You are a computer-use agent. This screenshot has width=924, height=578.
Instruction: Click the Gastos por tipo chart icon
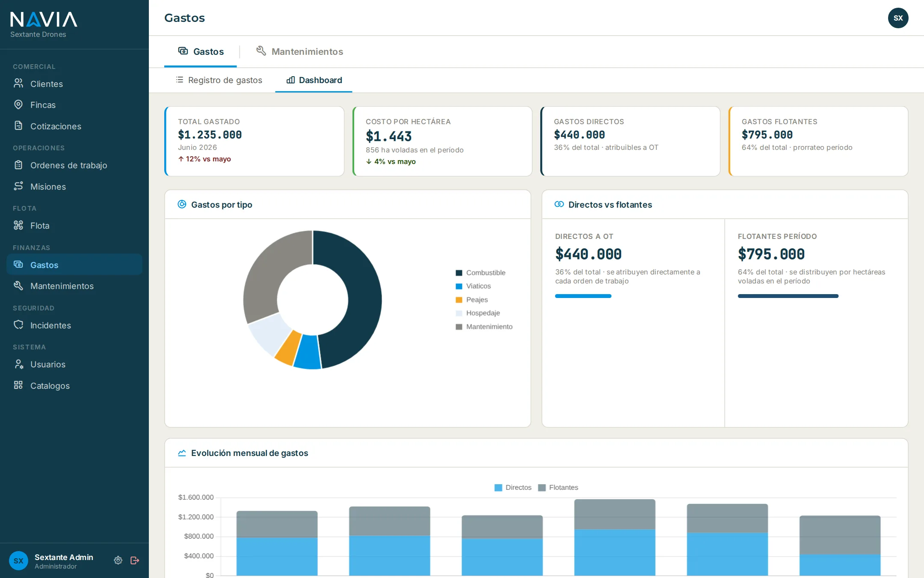pyautogui.click(x=182, y=204)
